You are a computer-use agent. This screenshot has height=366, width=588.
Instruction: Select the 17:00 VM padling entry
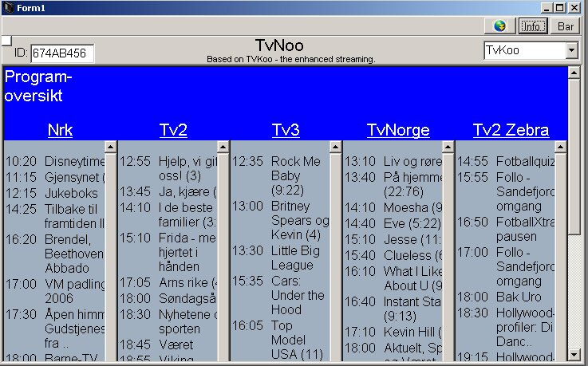pyautogui.click(x=55, y=291)
